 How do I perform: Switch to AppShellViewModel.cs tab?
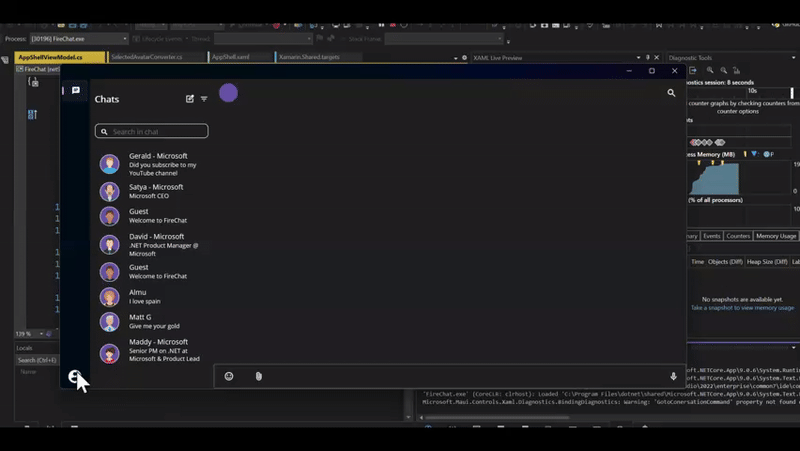coord(60,57)
